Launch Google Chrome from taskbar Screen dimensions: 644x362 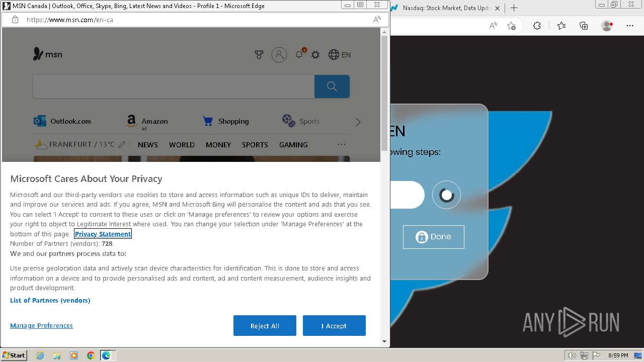point(91,355)
